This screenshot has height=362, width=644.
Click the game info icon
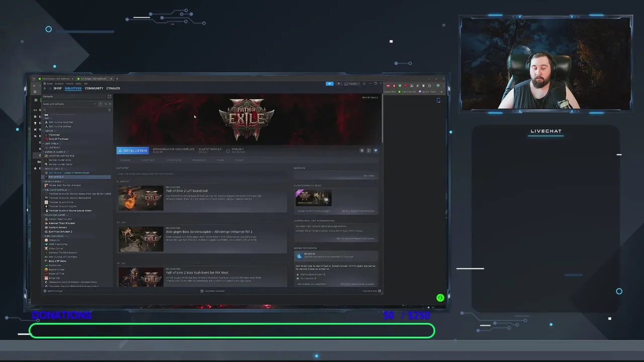point(368,150)
